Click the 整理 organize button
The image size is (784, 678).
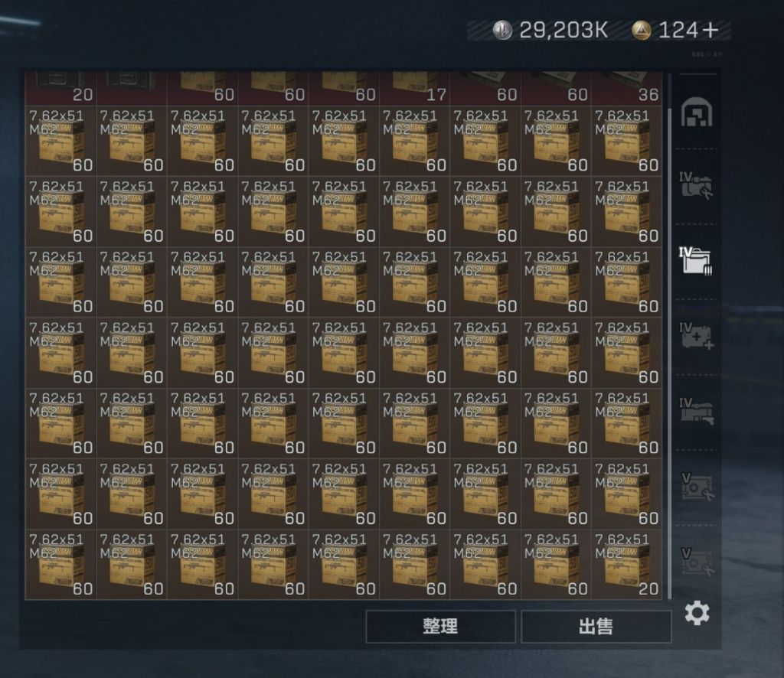click(440, 626)
